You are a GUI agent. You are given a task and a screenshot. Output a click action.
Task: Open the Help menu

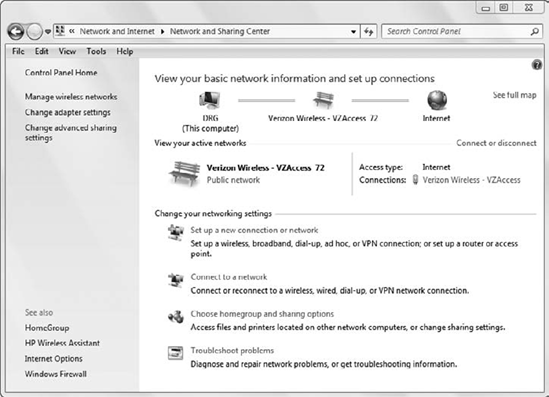[x=125, y=51]
